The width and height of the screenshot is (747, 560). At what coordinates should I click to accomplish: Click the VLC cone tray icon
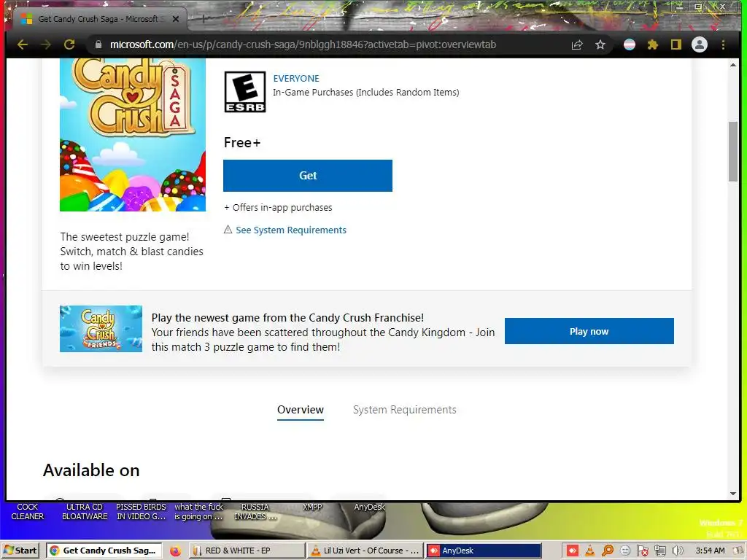[x=589, y=551]
